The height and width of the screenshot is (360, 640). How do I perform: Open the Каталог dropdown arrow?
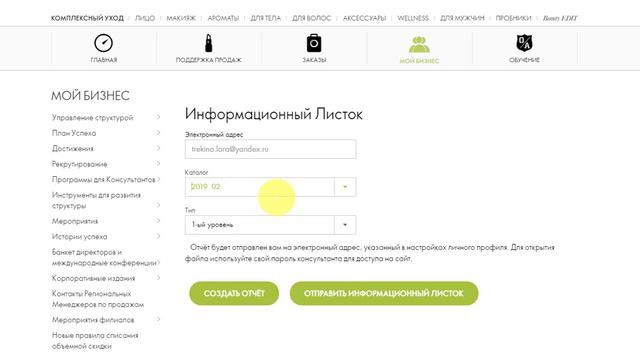coord(345,187)
